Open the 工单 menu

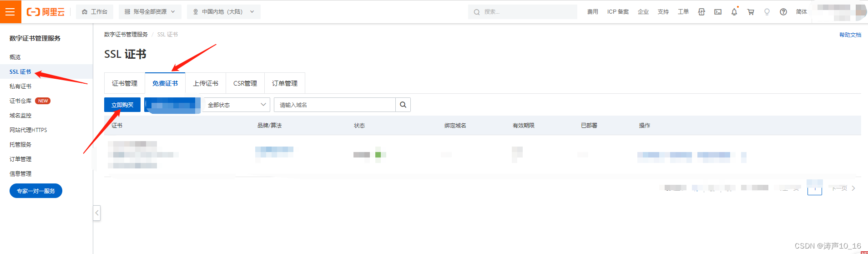tap(683, 12)
